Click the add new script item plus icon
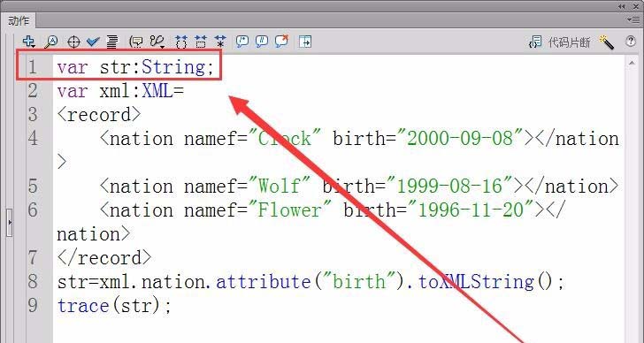Screen dimensions: 644x343 click(28, 42)
